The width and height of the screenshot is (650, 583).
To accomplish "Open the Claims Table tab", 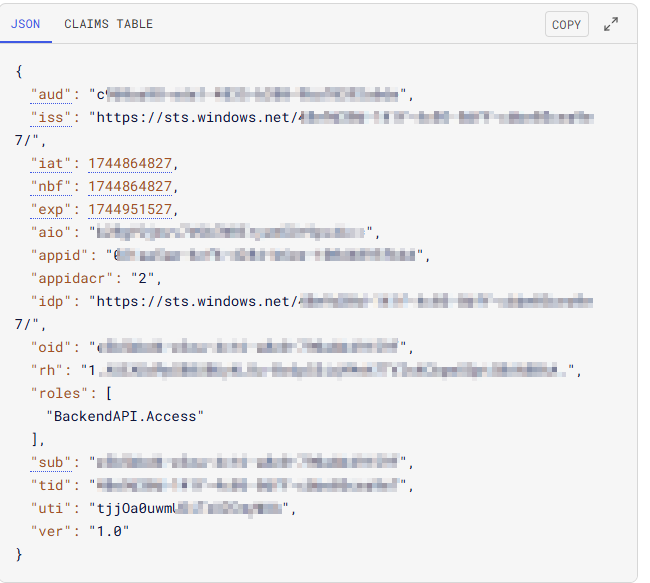I will (x=108, y=24).
